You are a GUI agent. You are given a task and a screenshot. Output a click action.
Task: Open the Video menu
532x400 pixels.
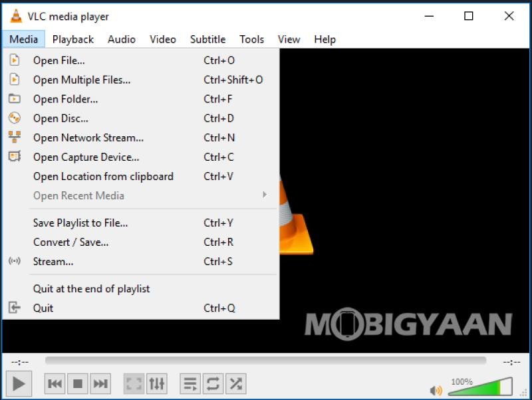[163, 39]
